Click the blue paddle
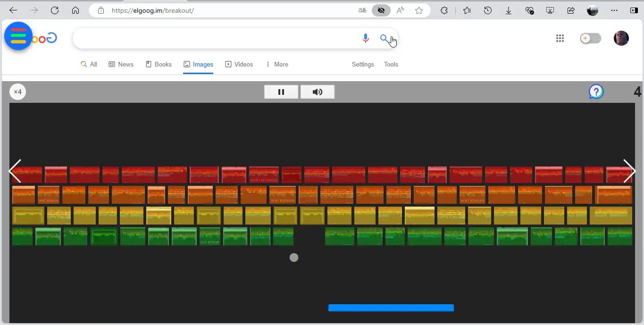 (x=391, y=308)
